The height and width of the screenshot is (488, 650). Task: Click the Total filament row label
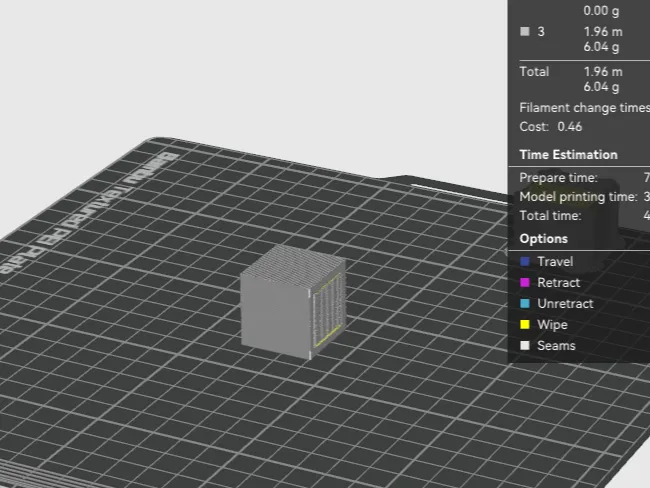click(x=534, y=72)
